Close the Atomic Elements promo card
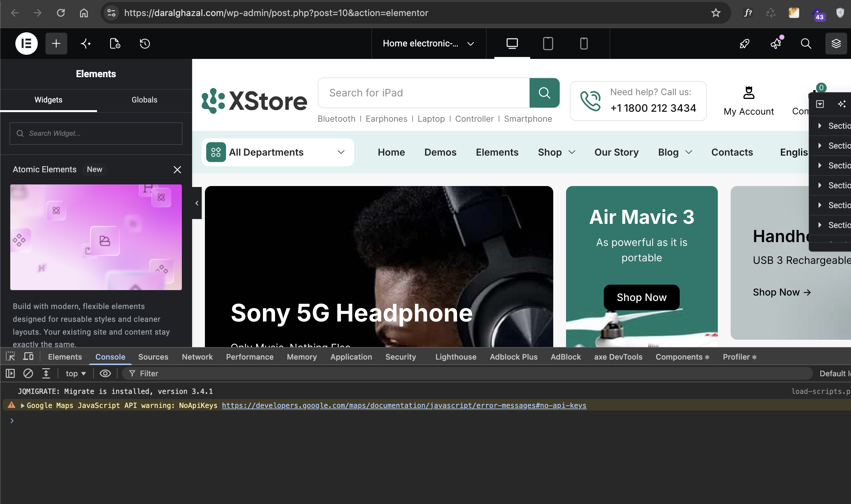The image size is (851, 504). 177,169
